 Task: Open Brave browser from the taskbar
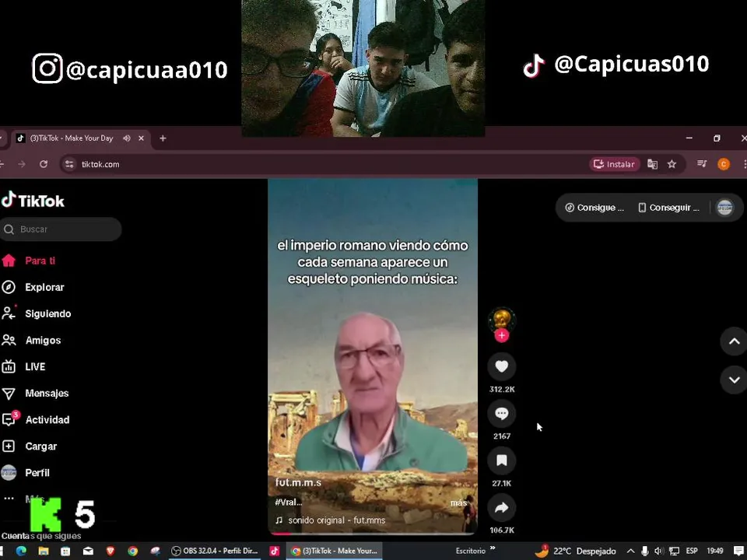pos(110,551)
